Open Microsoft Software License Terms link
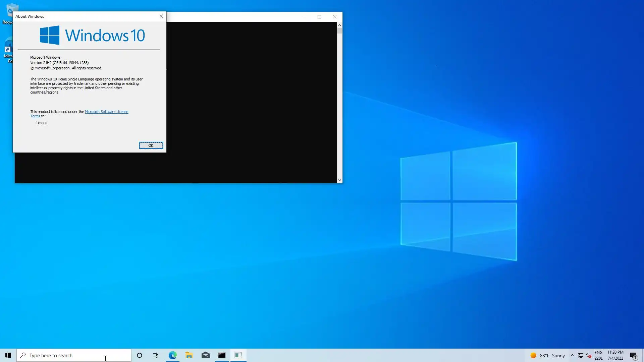Screen dimensions: 644x362 [x=106, y=112]
